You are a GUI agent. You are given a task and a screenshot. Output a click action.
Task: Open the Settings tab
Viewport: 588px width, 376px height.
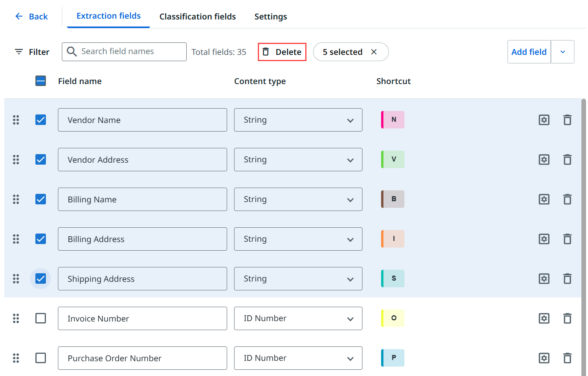[271, 17]
